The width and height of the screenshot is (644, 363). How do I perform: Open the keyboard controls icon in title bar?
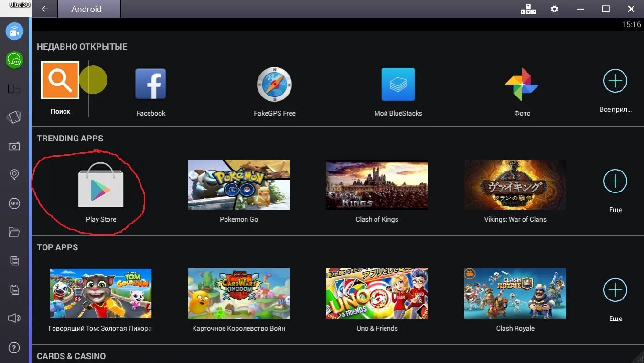pyautogui.click(x=528, y=9)
